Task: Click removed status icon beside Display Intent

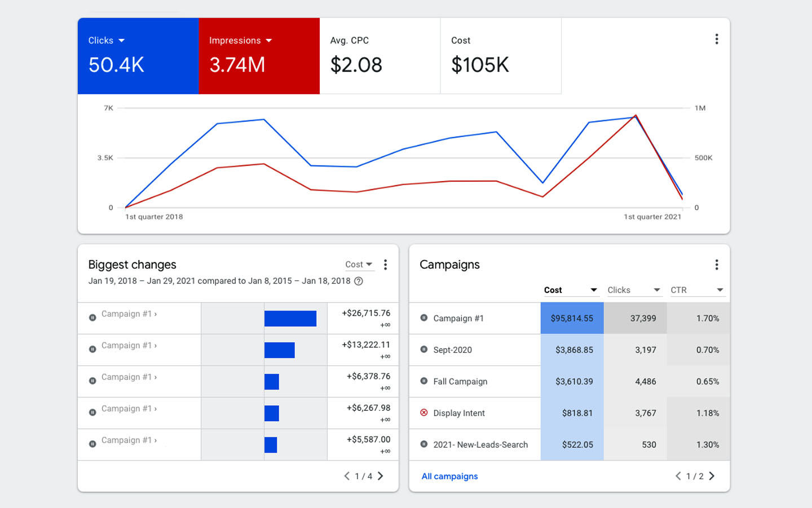Action: click(424, 413)
